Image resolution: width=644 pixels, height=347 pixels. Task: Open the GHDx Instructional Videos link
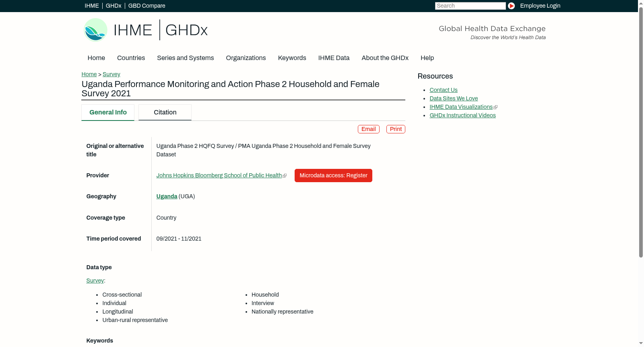462,115
